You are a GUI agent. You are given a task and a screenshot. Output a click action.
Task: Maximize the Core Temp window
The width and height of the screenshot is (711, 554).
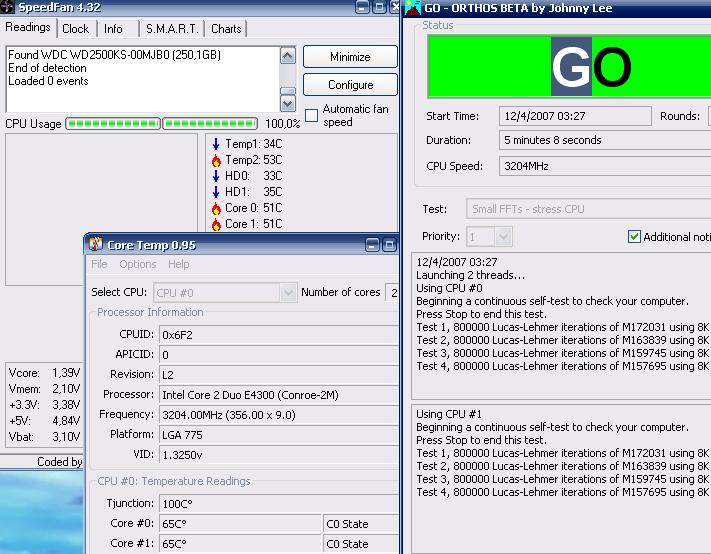(389, 245)
